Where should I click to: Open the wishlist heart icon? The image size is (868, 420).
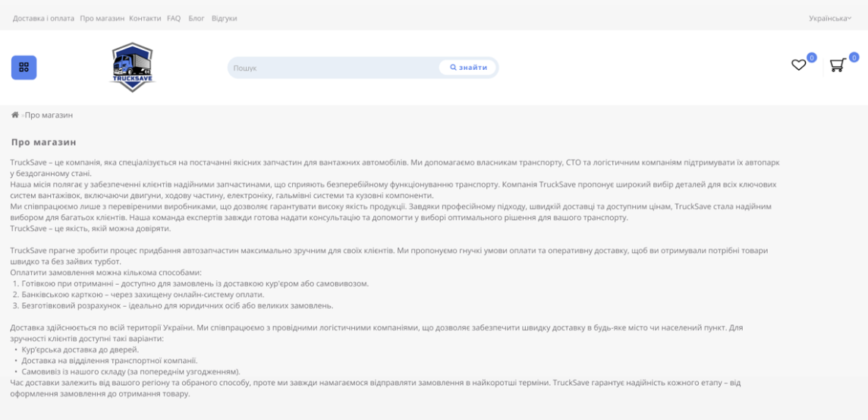798,65
